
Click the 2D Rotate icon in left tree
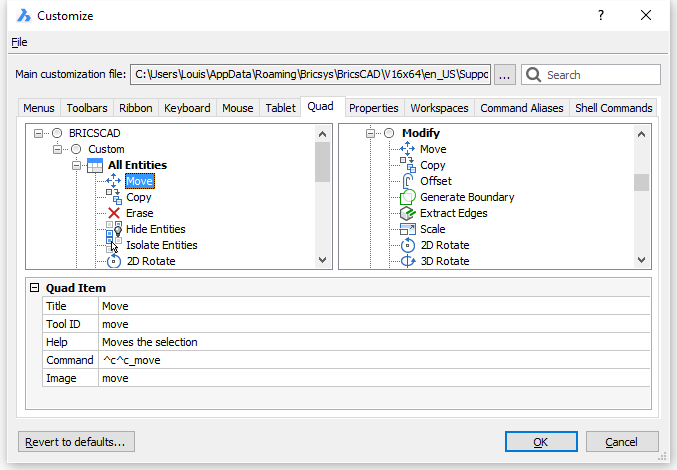coord(114,261)
